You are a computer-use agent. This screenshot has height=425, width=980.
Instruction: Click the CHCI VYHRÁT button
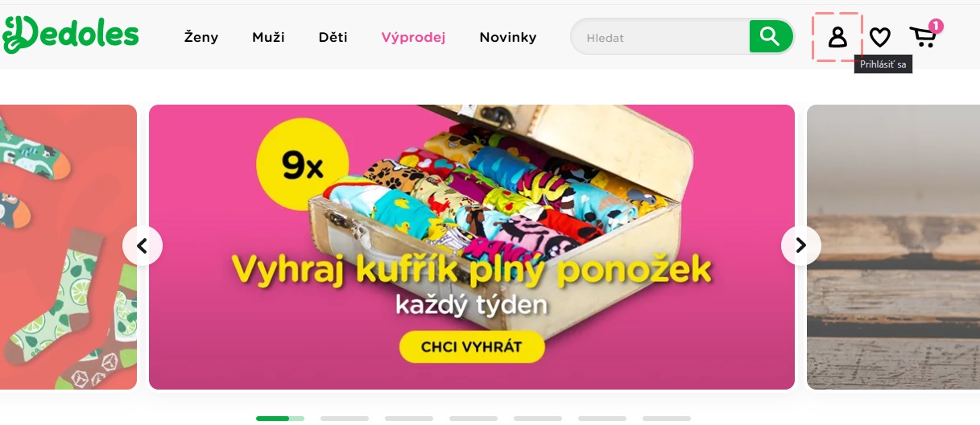472,347
